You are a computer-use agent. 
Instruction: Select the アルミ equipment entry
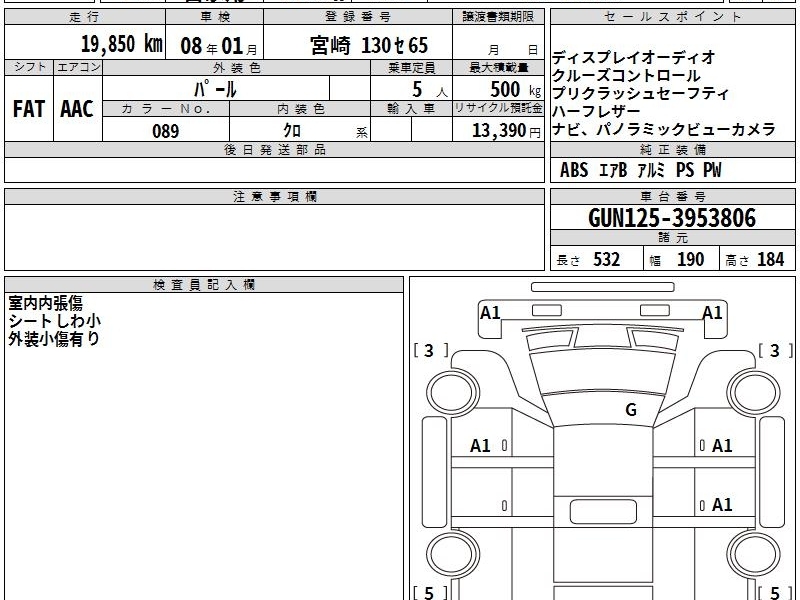click(651, 170)
